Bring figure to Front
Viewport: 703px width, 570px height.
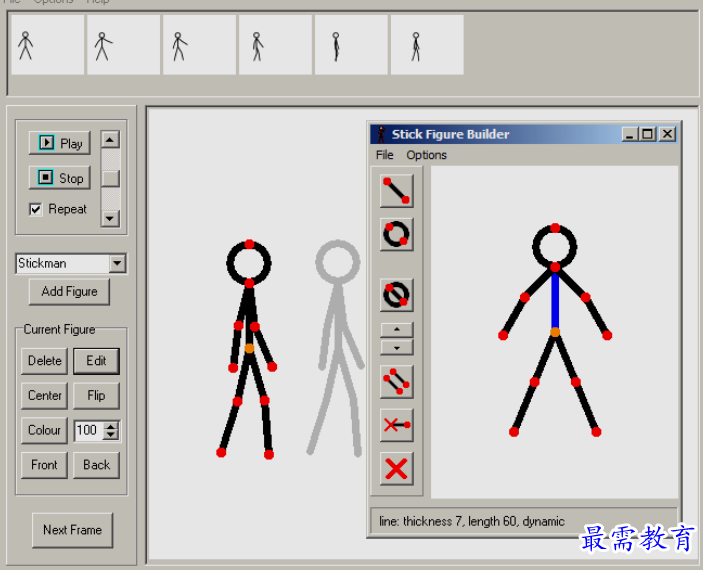(44, 465)
